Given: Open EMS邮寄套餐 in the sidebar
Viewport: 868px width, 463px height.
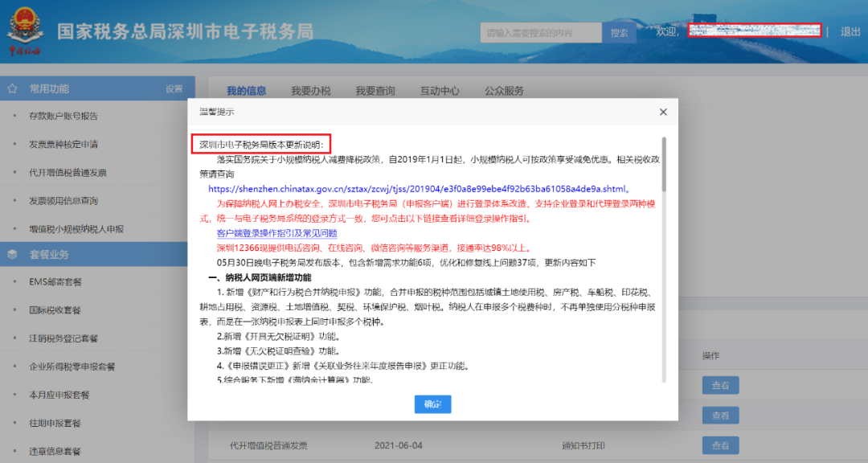Looking at the screenshot, I should (x=55, y=282).
